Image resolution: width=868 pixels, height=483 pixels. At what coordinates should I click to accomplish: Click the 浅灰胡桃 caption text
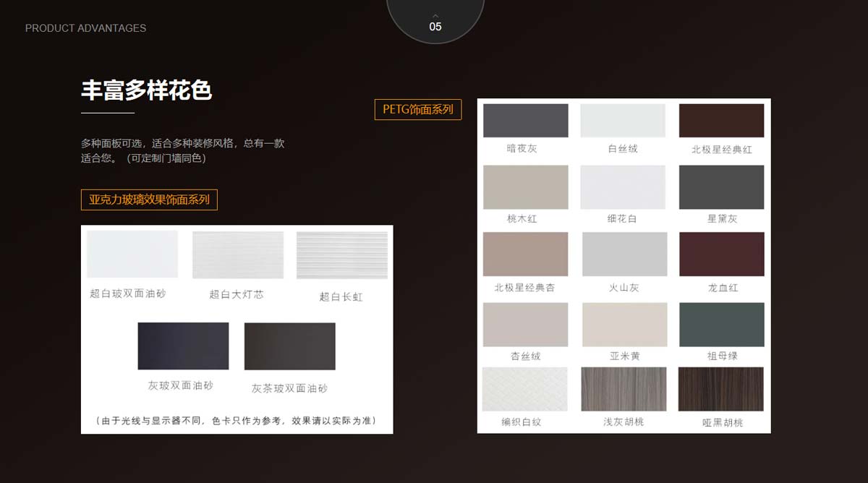(x=624, y=422)
